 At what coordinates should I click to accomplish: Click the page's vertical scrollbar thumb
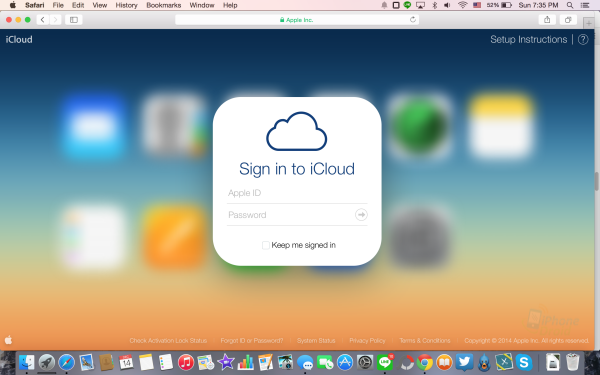point(597,181)
